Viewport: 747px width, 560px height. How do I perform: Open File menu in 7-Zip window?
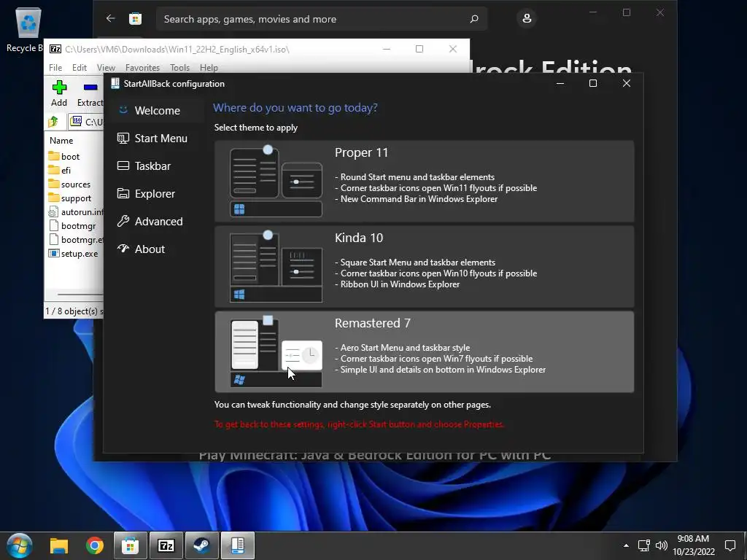tap(55, 68)
